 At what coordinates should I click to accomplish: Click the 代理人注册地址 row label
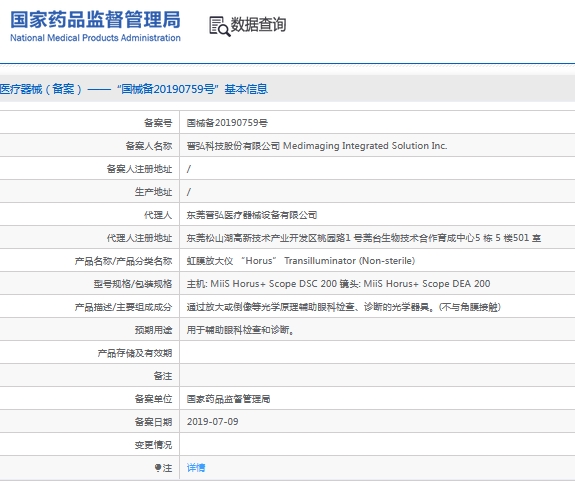(x=139, y=238)
